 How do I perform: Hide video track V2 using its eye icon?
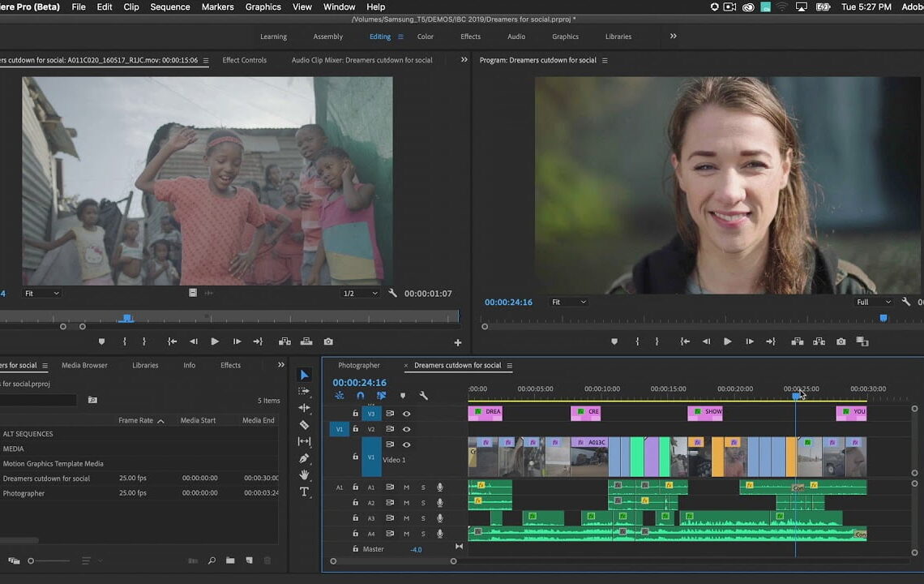click(x=406, y=428)
